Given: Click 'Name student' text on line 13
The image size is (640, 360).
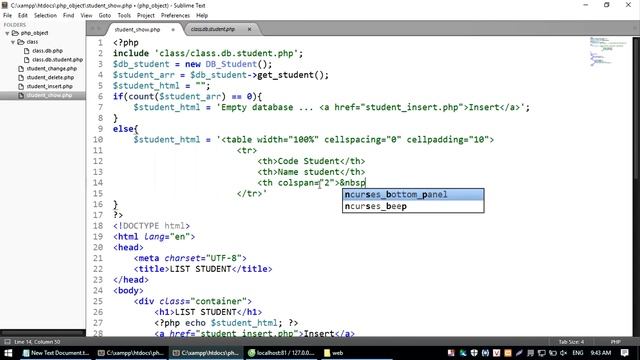Looking at the screenshot, I should [x=308, y=172].
